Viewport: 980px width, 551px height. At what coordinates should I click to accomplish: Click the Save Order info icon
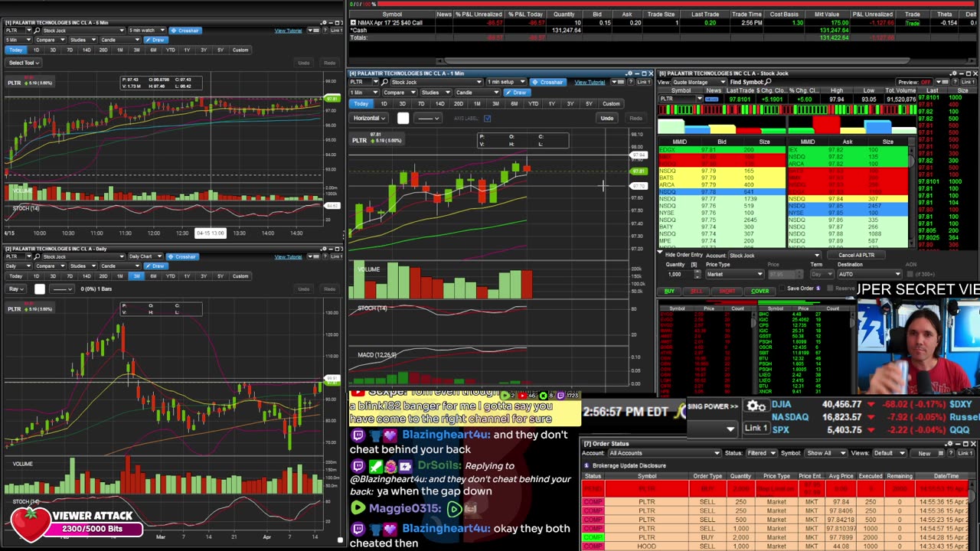tap(818, 289)
